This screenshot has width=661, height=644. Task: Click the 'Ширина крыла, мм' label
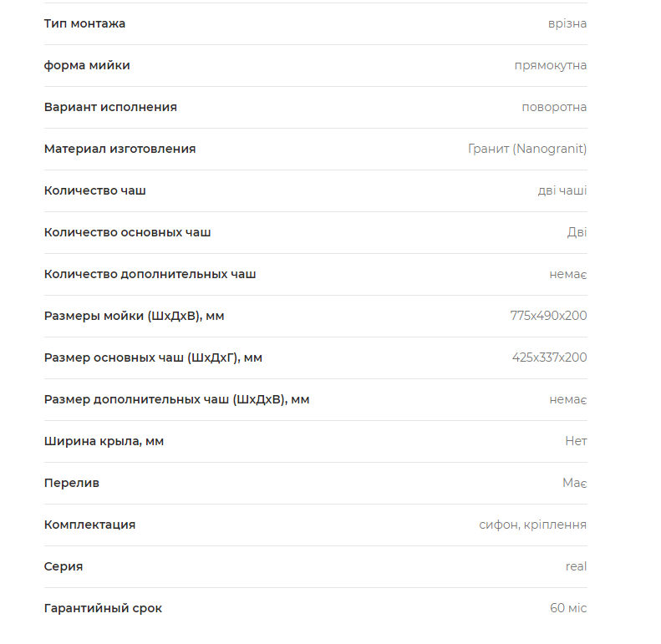pos(104,441)
